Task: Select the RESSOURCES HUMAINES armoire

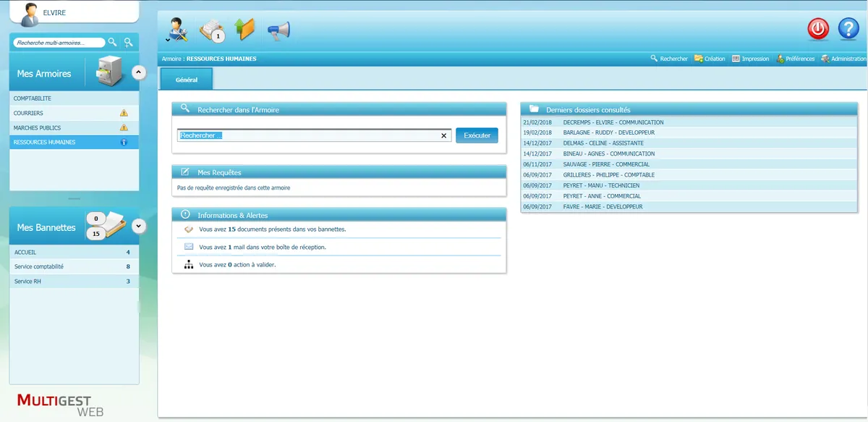Action: [x=75, y=142]
